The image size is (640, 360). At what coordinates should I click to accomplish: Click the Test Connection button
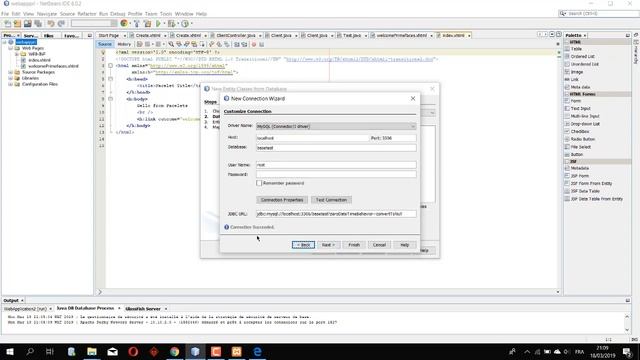point(331,200)
